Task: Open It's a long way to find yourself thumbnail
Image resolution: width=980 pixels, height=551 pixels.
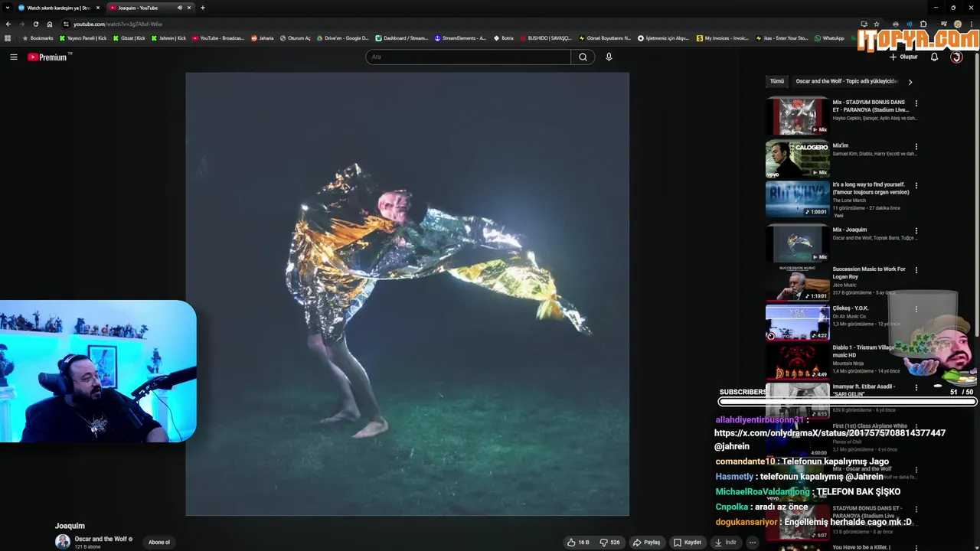Action: [x=797, y=198]
